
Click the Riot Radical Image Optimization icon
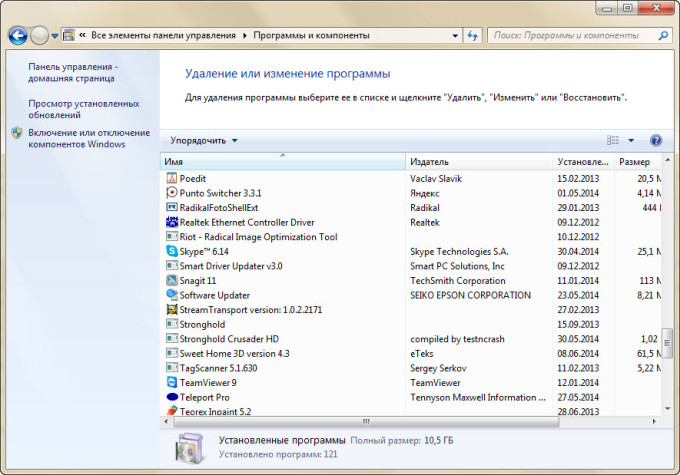point(172,236)
